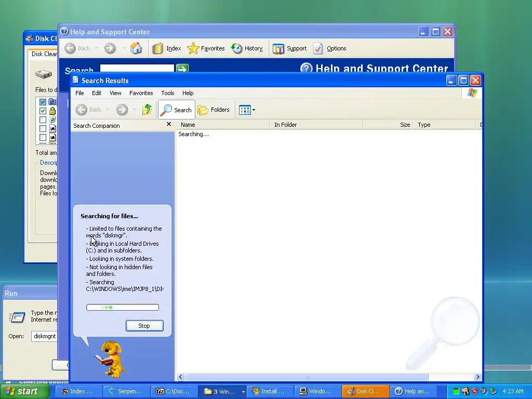Click the right scroll arrow in results

477,377
